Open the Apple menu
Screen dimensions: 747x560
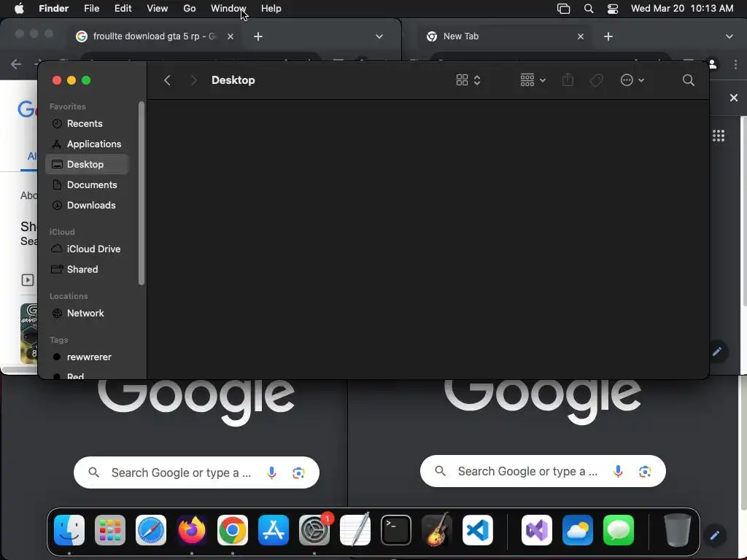[x=19, y=9]
